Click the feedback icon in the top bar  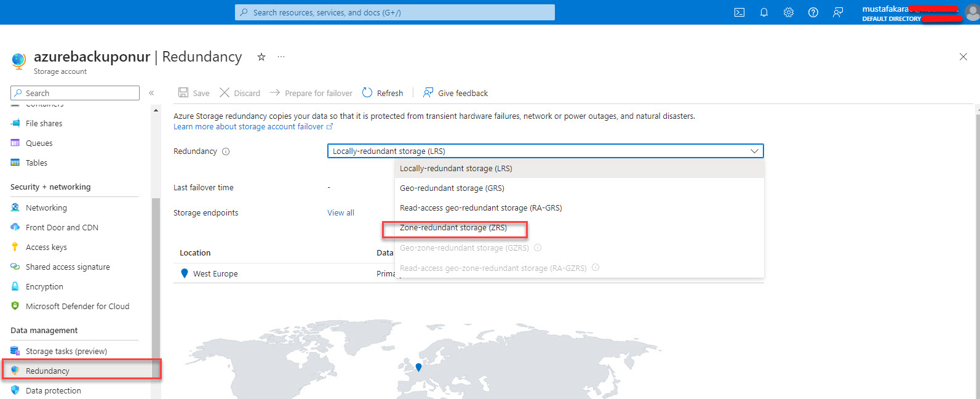click(x=838, y=12)
